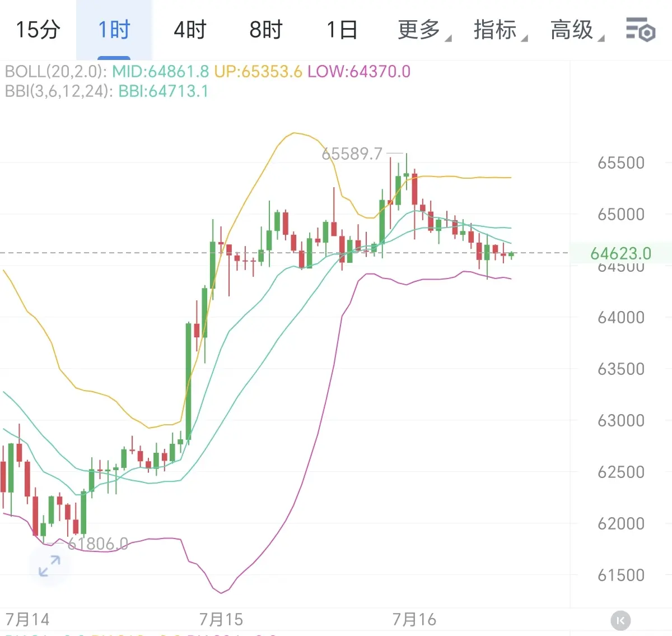The image size is (672, 636).
Task: Click the 7月14 date label
Action: [27, 620]
